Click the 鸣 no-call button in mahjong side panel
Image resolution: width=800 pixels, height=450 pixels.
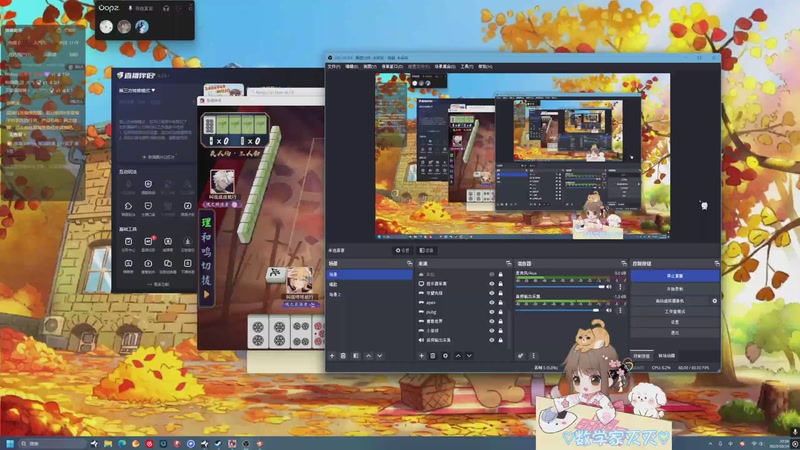tap(206, 251)
